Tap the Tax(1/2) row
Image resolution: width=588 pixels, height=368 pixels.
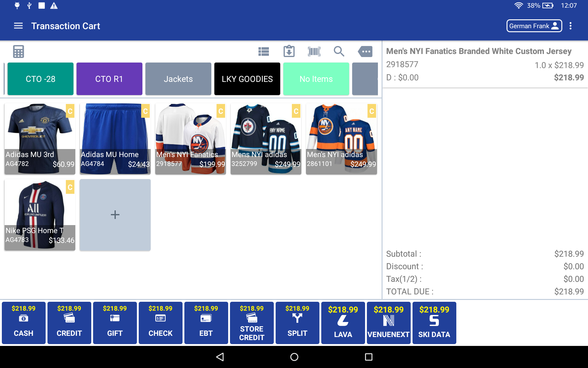click(x=485, y=279)
